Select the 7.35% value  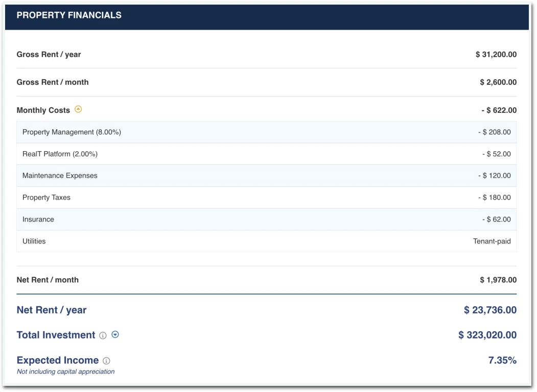click(502, 360)
